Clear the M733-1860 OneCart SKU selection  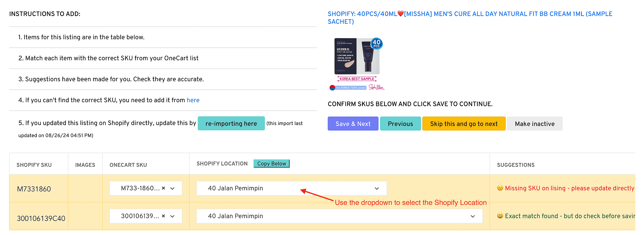[x=164, y=188]
